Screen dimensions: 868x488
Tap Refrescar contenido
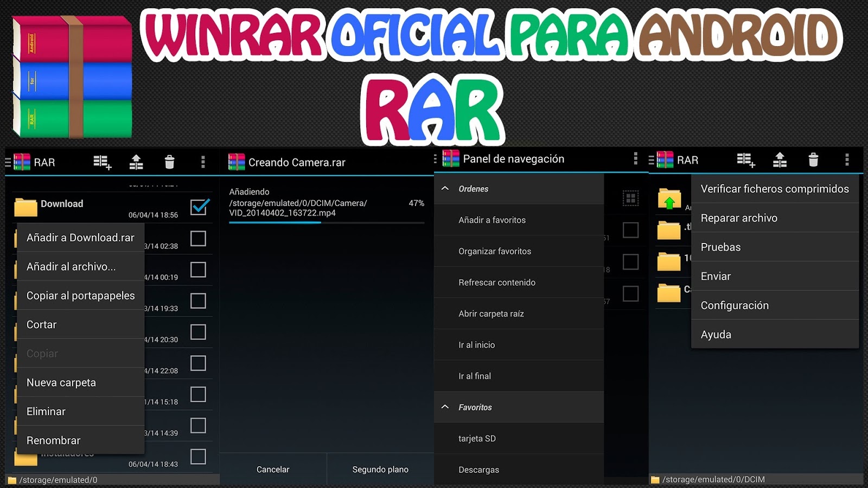tap(519, 282)
